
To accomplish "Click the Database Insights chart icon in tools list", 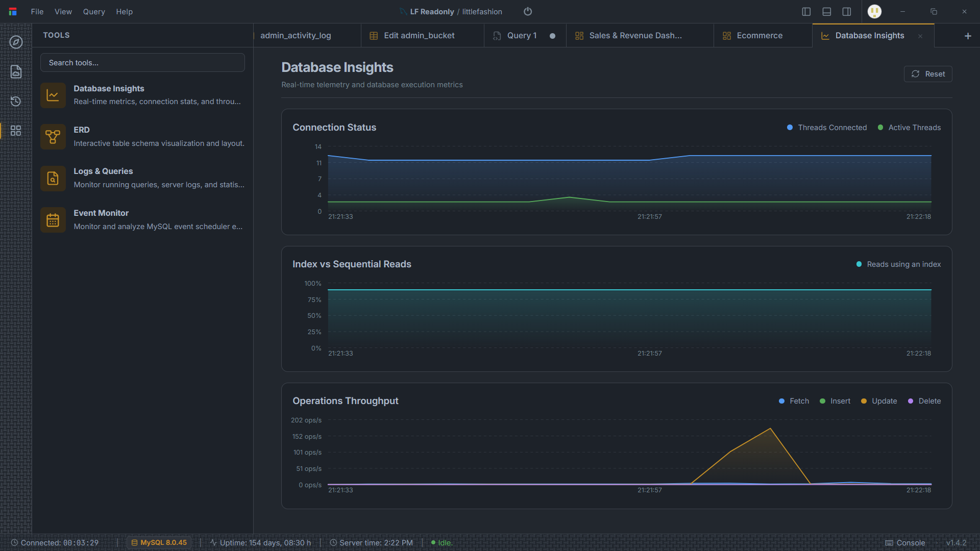I will click(53, 95).
